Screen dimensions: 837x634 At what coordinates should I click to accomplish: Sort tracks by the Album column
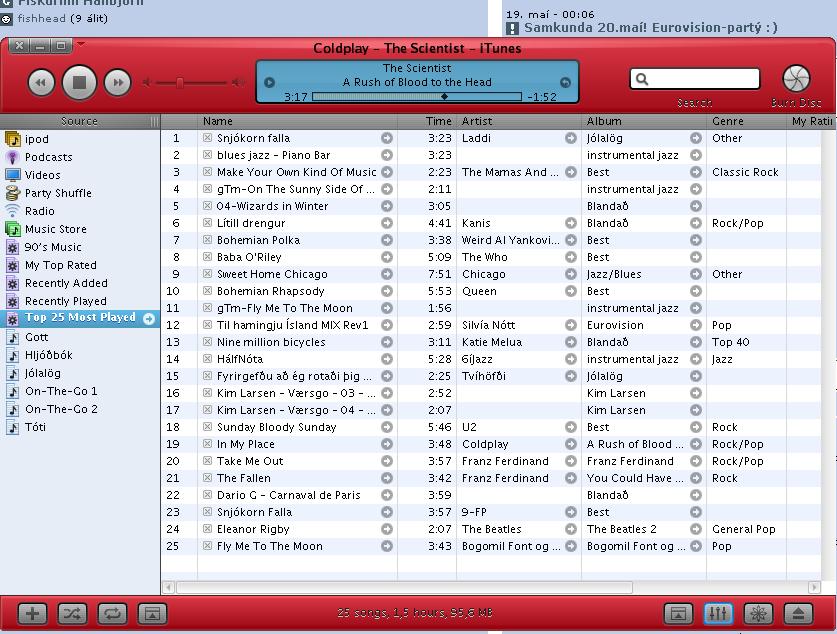pyautogui.click(x=644, y=121)
